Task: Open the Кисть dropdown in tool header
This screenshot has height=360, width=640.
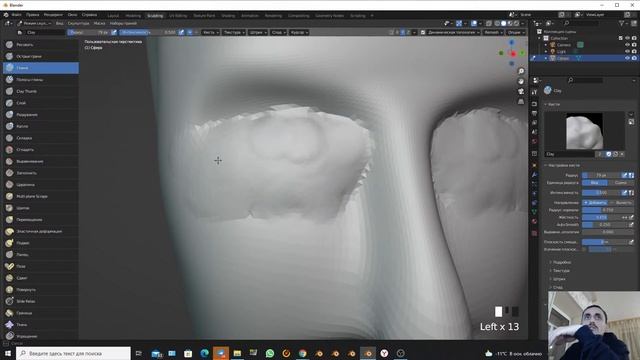Action: point(211,32)
